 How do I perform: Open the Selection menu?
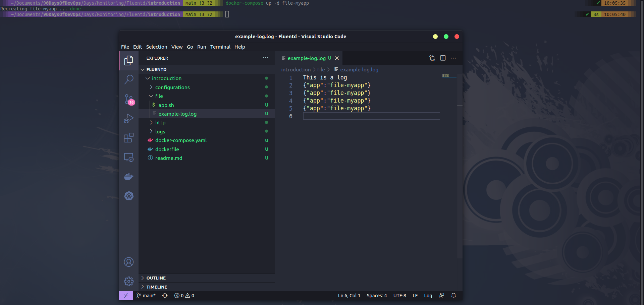pos(157,47)
